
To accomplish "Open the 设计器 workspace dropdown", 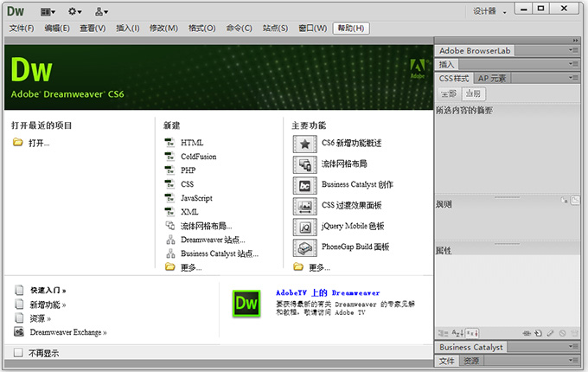I will click(489, 11).
